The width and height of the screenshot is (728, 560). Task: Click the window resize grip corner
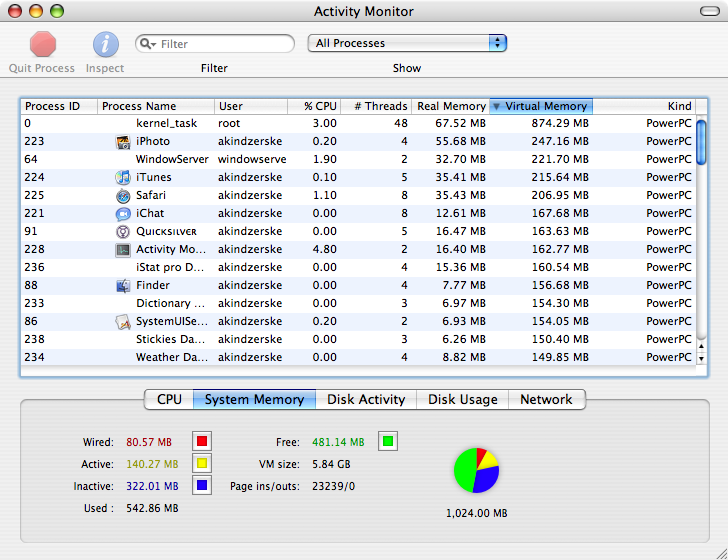(x=721, y=553)
